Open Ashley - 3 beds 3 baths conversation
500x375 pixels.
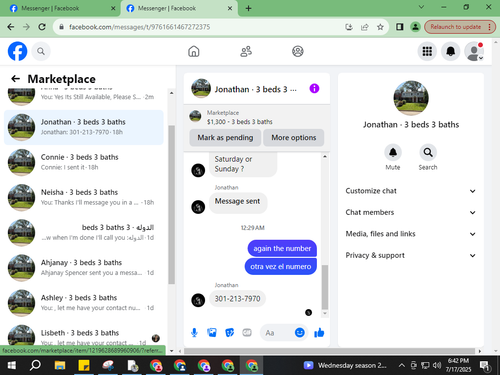pos(83,303)
